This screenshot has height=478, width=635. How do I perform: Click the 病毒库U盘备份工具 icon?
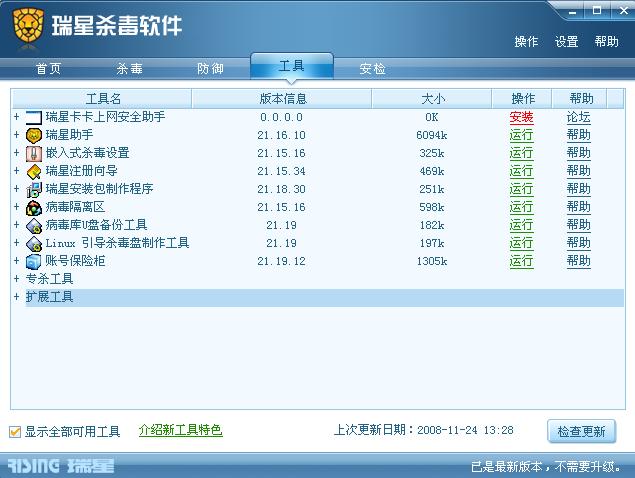tap(34, 225)
